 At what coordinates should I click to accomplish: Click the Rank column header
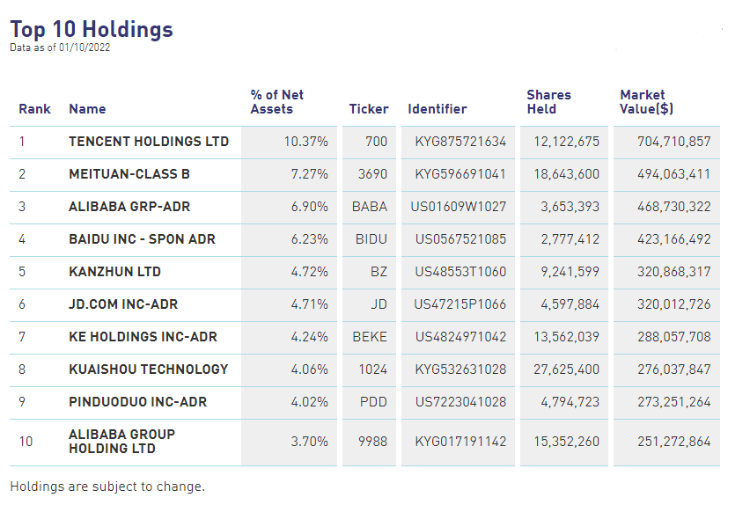coord(34,109)
